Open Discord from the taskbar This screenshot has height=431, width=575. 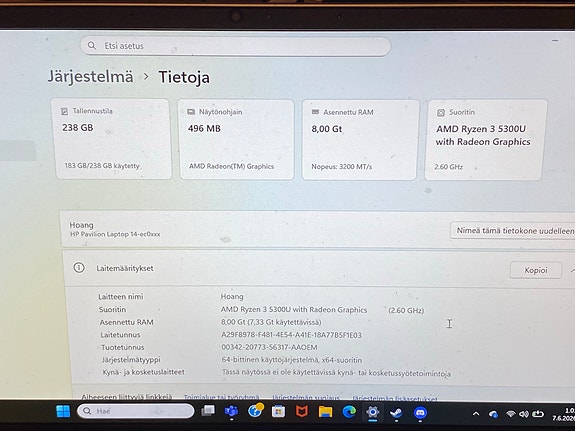(420, 413)
